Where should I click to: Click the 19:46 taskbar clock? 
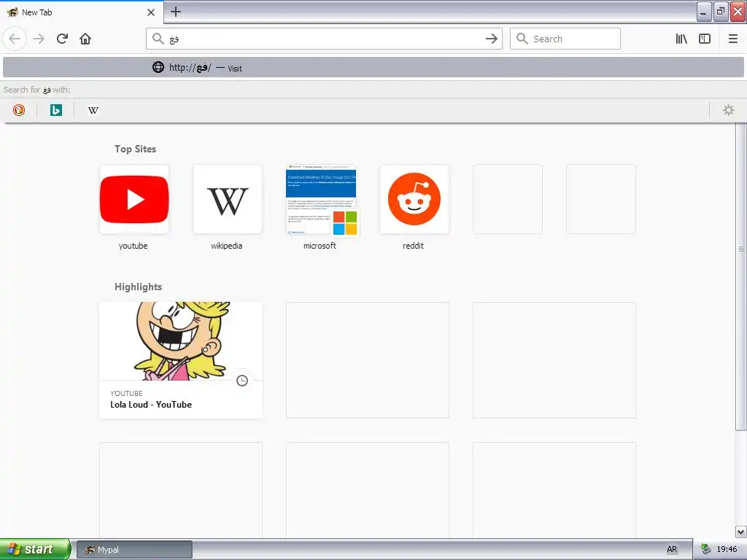727,550
